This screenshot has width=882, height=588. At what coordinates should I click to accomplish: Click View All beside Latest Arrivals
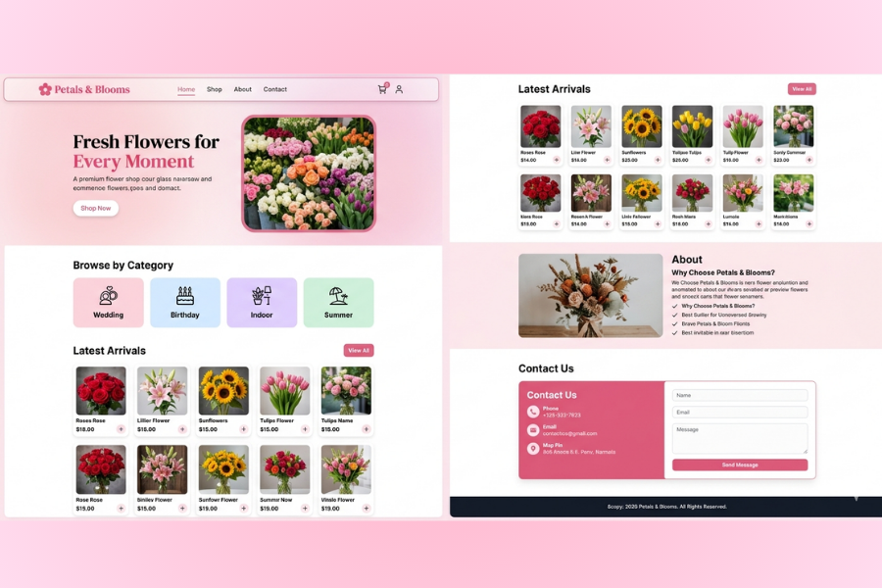click(x=358, y=350)
